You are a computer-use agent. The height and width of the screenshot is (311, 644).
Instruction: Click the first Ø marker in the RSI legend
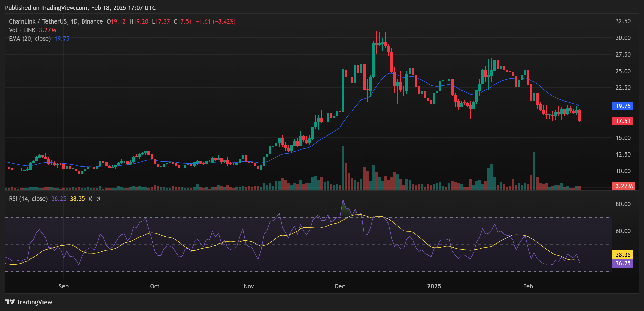91,199
